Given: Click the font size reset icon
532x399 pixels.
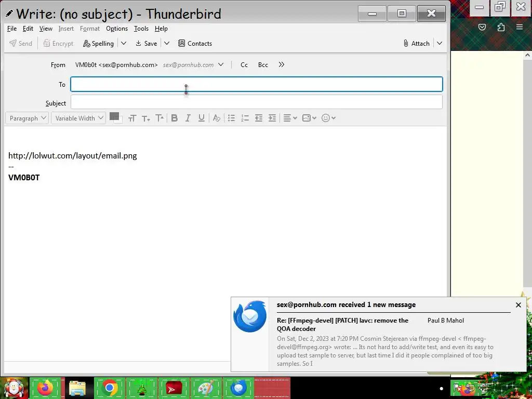Looking at the screenshot, I should (132, 118).
